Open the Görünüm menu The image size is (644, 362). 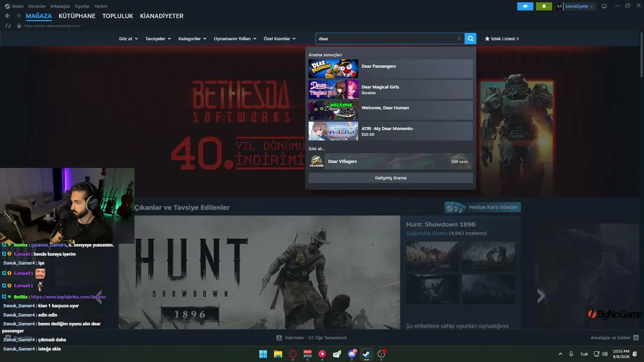[x=37, y=6]
